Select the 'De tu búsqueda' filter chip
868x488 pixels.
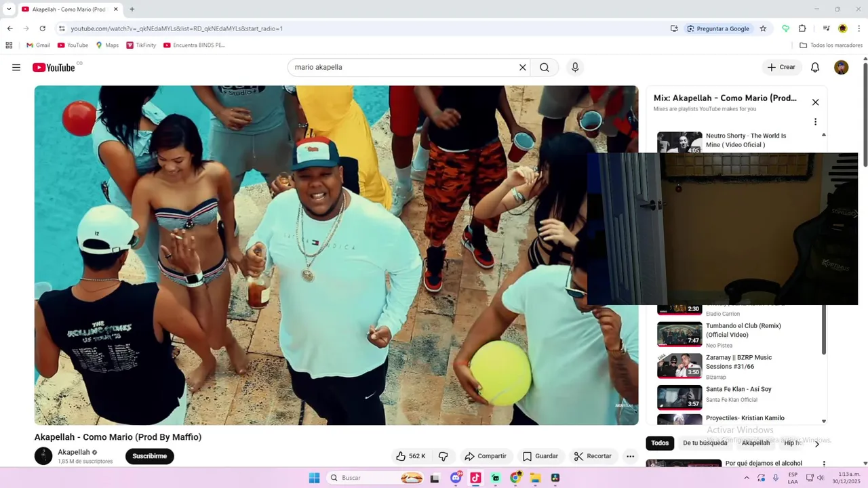point(705,443)
